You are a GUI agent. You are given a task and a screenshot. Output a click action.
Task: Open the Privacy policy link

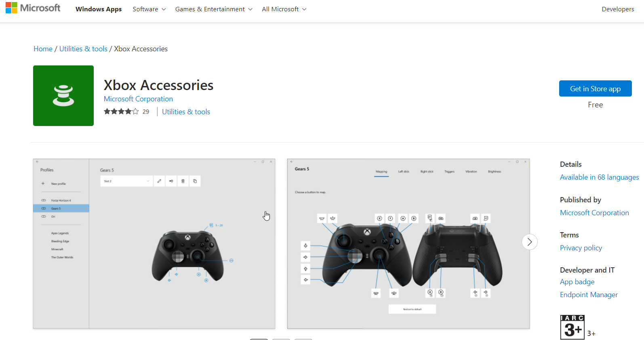coord(581,248)
